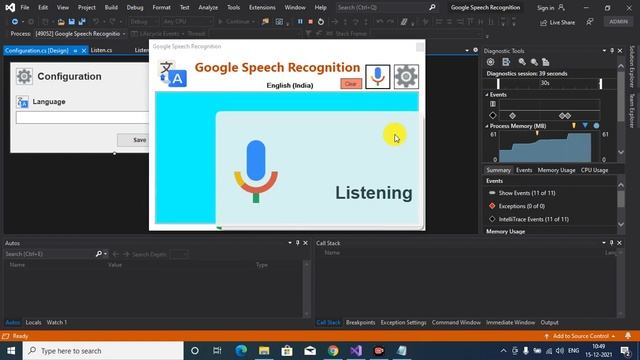Click Zoom Out icon in Diagnostic Tools
Image resolution: width=640 pixels, height=360 pixels.
tap(534, 62)
